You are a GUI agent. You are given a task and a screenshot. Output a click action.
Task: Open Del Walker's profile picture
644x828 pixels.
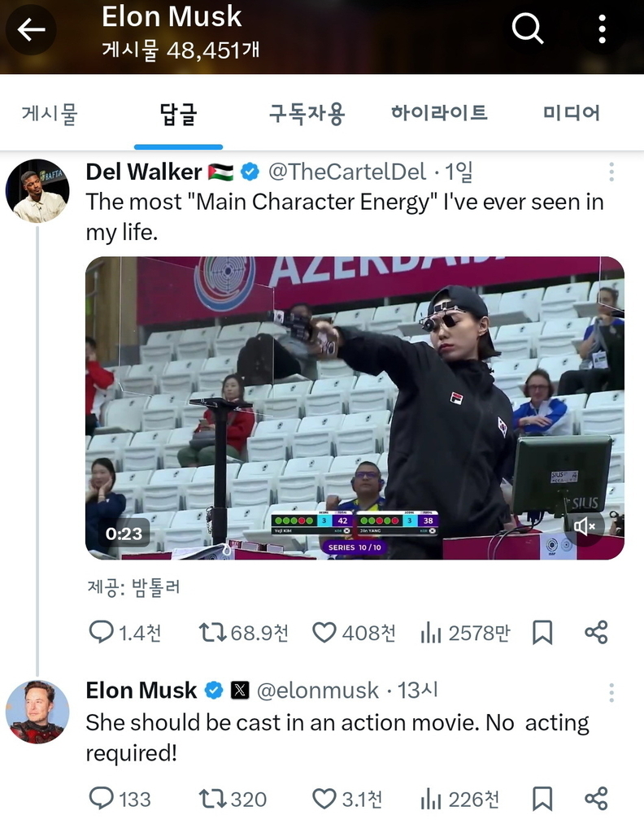coord(37,191)
